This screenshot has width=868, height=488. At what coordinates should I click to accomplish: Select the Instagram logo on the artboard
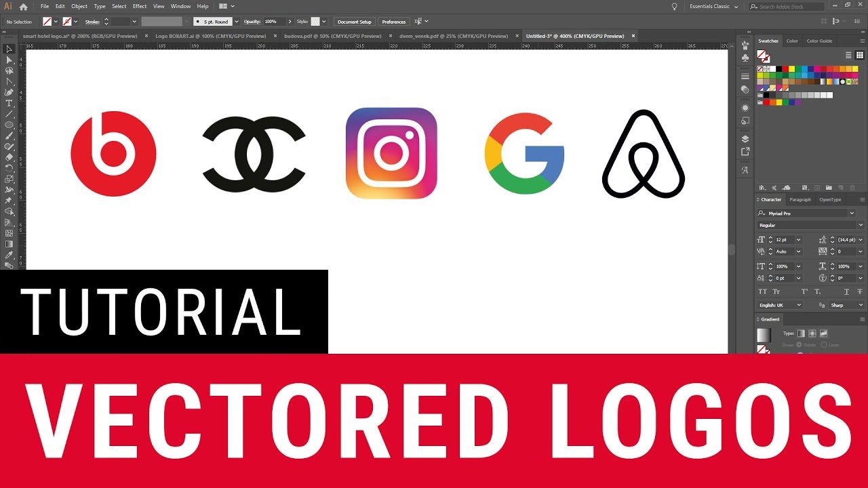click(391, 153)
